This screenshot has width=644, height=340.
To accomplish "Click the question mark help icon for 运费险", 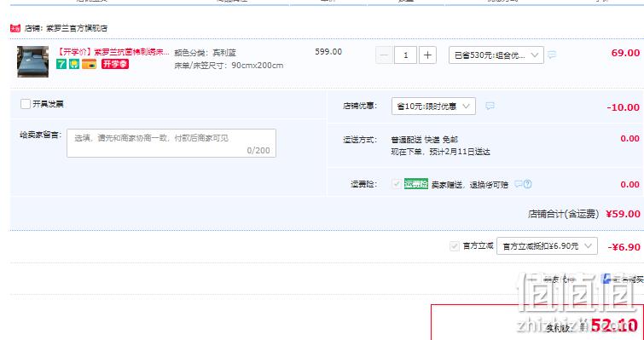I will click(x=528, y=184).
